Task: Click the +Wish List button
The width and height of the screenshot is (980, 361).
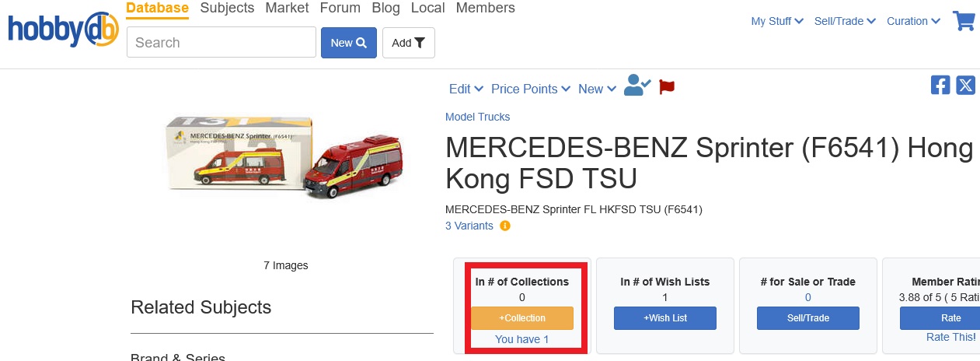Action: [665, 318]
